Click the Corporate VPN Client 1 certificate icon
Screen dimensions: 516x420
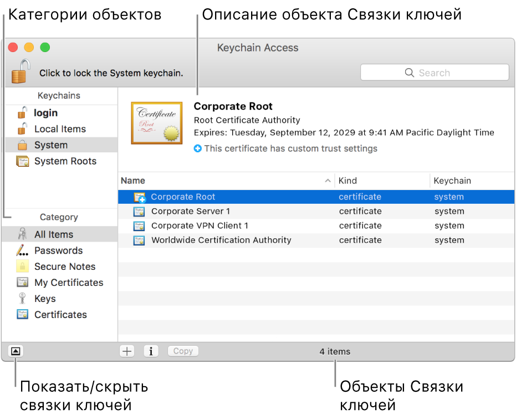click(139, 226)
